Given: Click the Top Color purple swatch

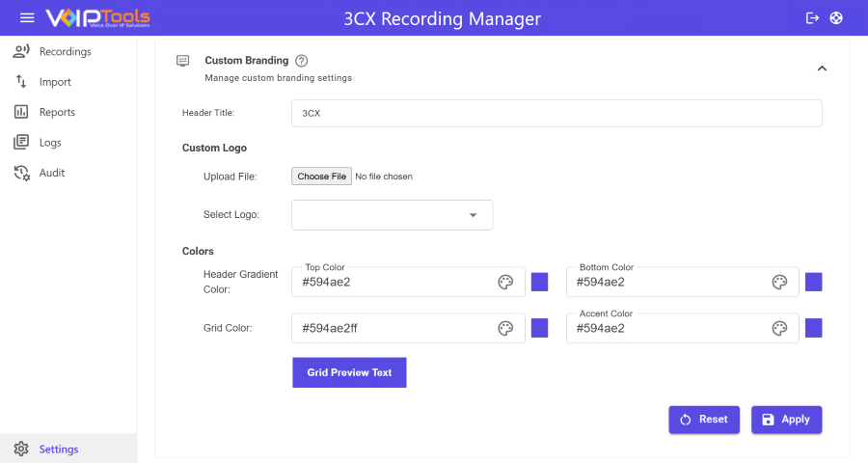Looking at the screenshot, I should pyautogui.click(x=540, y=282).
